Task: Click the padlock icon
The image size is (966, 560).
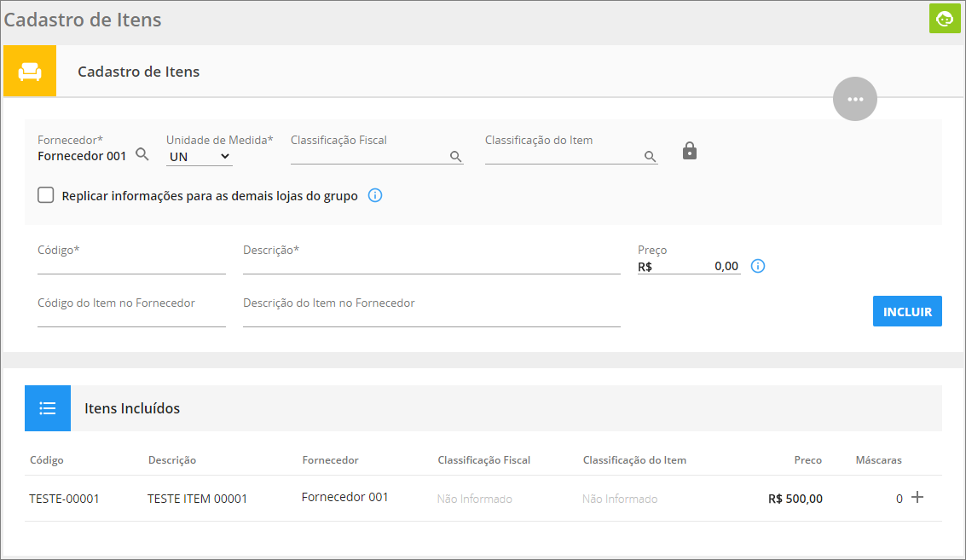Action: click(690, 152)
